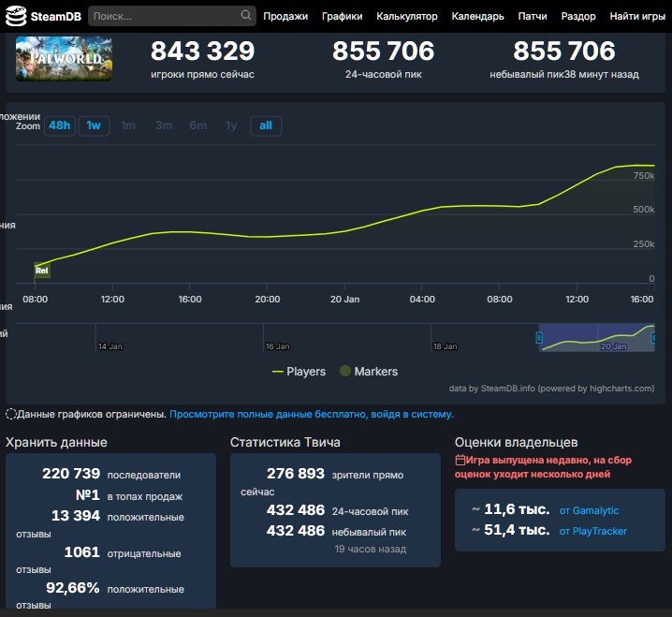This screenshot has height=617, width=672.
Task: Open the Gamalytic estimate link
Action: click(x=589, y=510)
